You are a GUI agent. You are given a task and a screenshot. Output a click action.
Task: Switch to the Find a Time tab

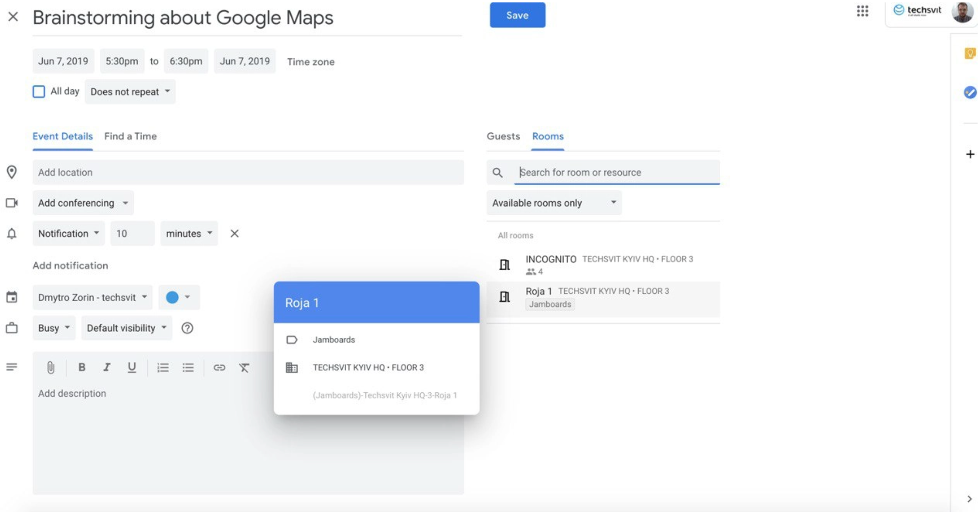tap(130, 136)
